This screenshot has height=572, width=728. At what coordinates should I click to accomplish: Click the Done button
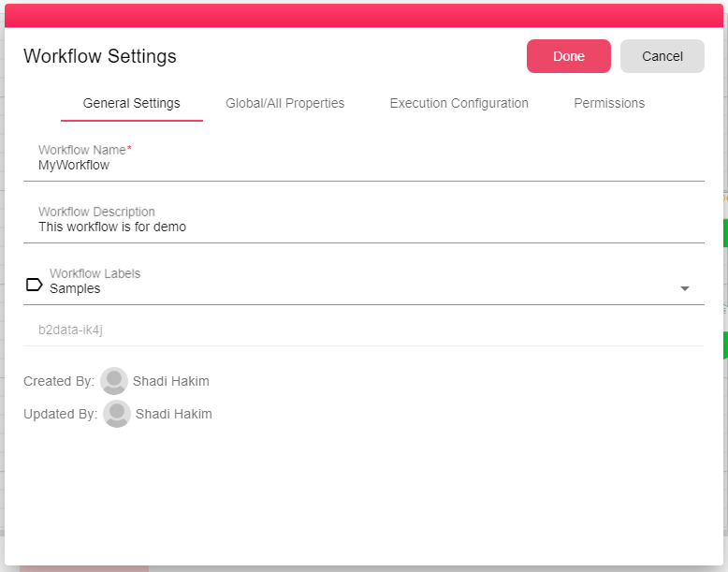coord(568,56)
